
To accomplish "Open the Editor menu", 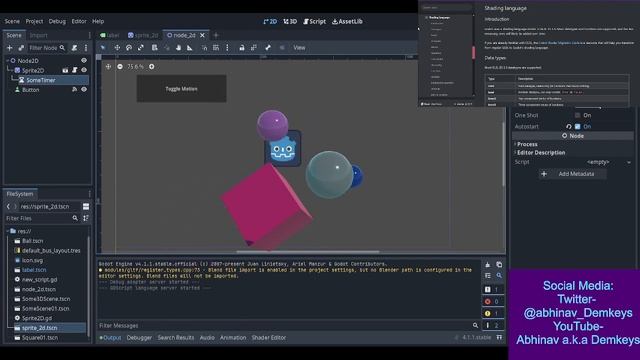I will (x=79, y=21).
